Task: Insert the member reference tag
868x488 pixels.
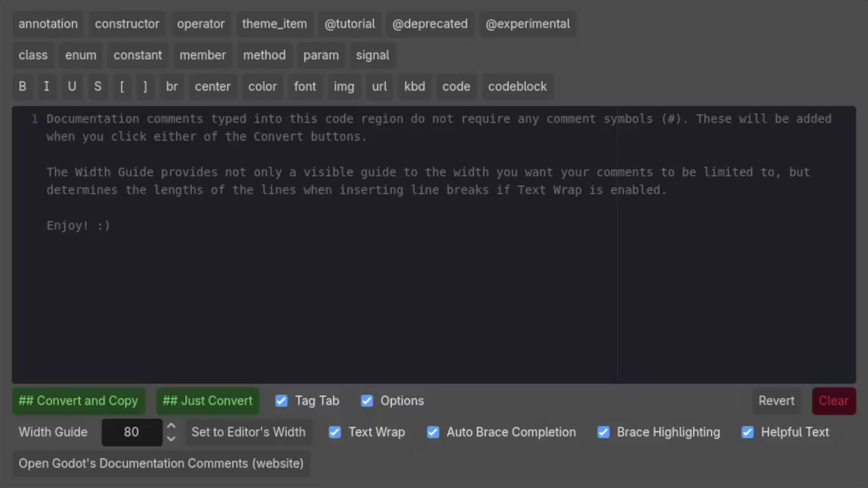Action: click(x=203, y=55)
